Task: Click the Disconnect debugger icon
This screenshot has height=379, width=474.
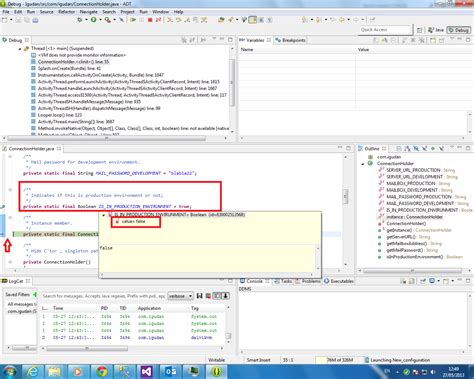Action: (x=158, y=20)
